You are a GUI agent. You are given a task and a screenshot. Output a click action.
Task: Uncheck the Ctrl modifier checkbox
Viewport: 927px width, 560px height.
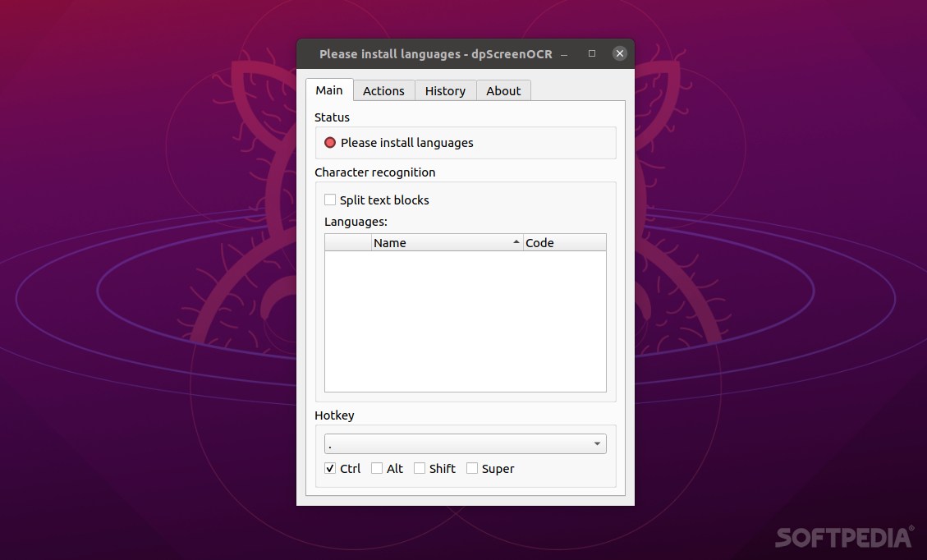coord(329,468)
